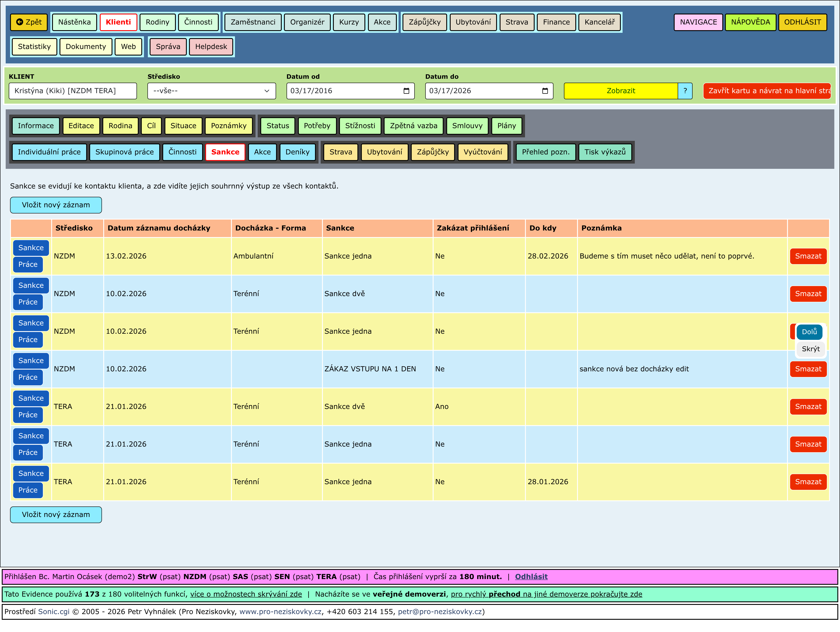This screenshot has width=840, height=632.
Task: Click the top Vložit nový záznam button
Action: (x=56, y=205)
